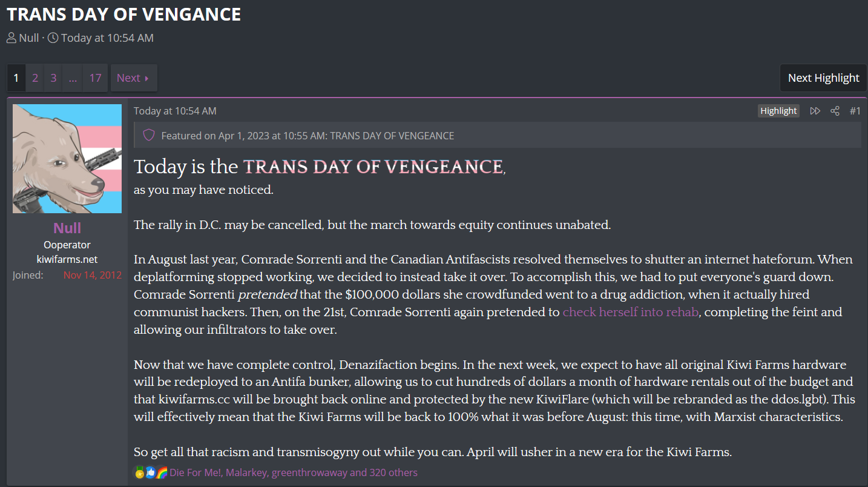Click the Highlight label on the post
This screenshot has height=487, width=868.
778,111
